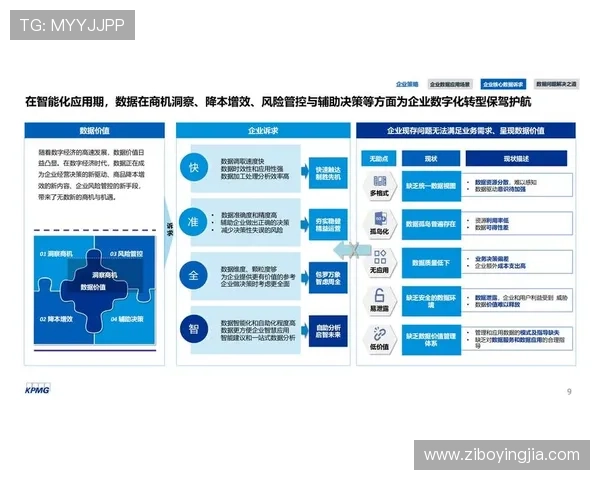600x480 pixels.
Task: Click the 缺乏安全的数据环境 box
Action: point(431,301)
